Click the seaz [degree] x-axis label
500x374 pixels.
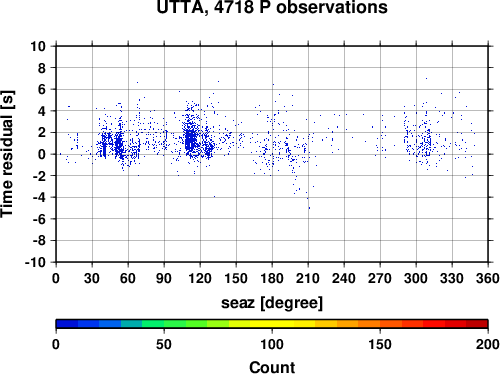click(x=272, y=303)
